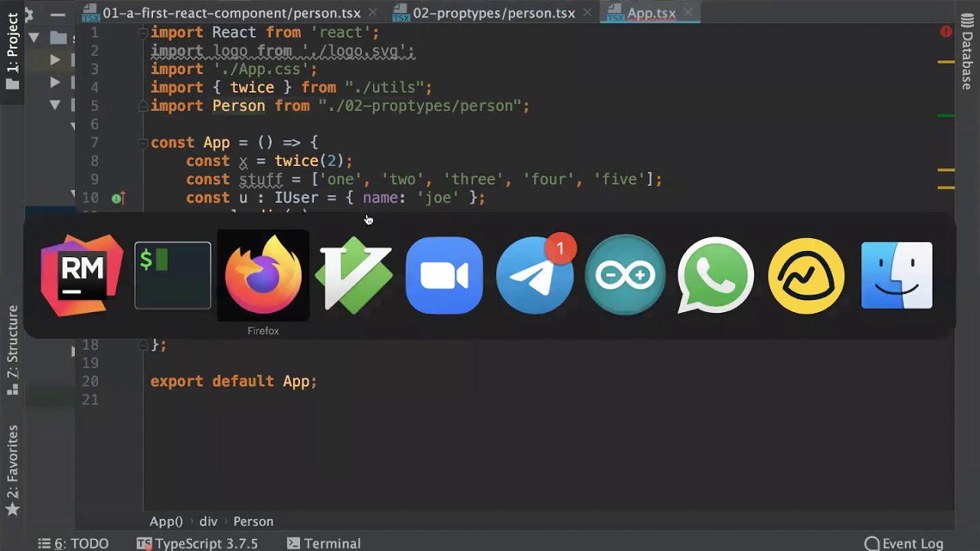Click the red error indicator in editor corner
Image resolution: width=980 pixels, height=551 pixels.
coord(946,32)
